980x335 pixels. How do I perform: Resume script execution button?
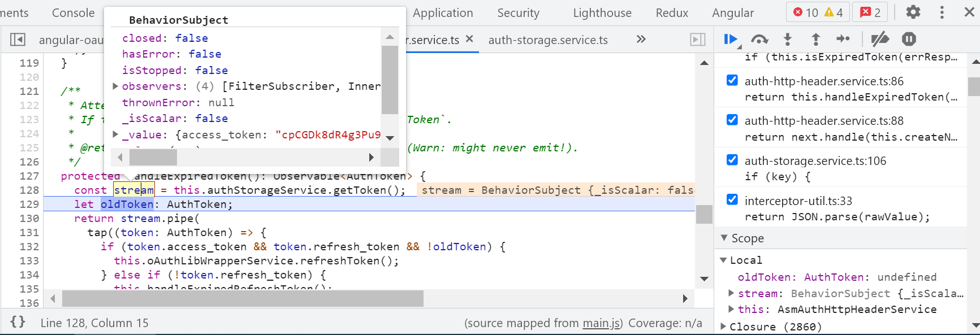tap(731, 39)
